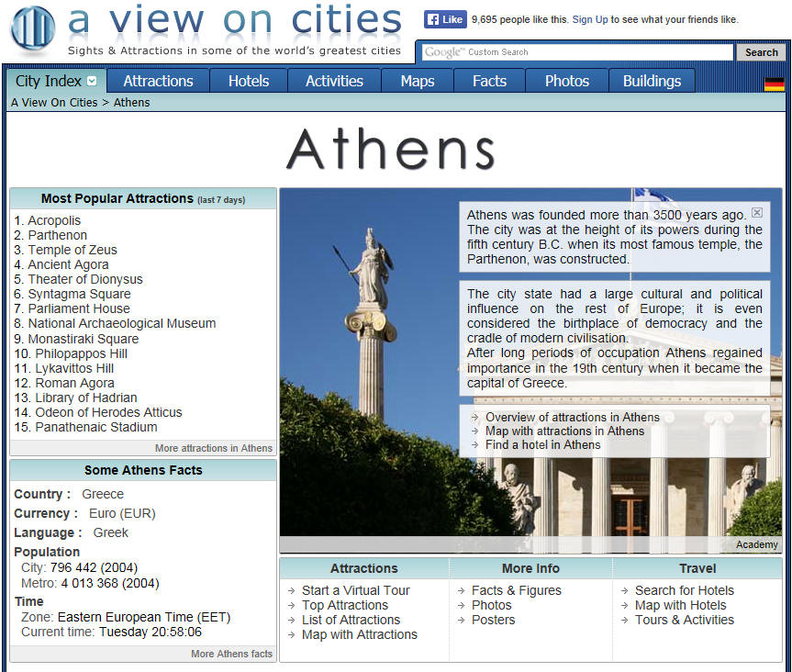Click Find a hotel in Athens

(x=542, y=444)
